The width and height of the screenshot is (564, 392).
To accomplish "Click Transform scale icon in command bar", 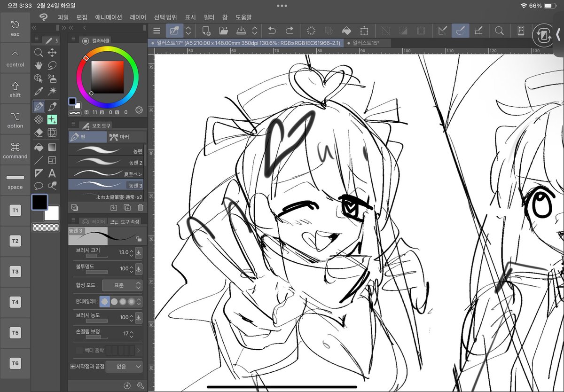I will click(364, 31).
